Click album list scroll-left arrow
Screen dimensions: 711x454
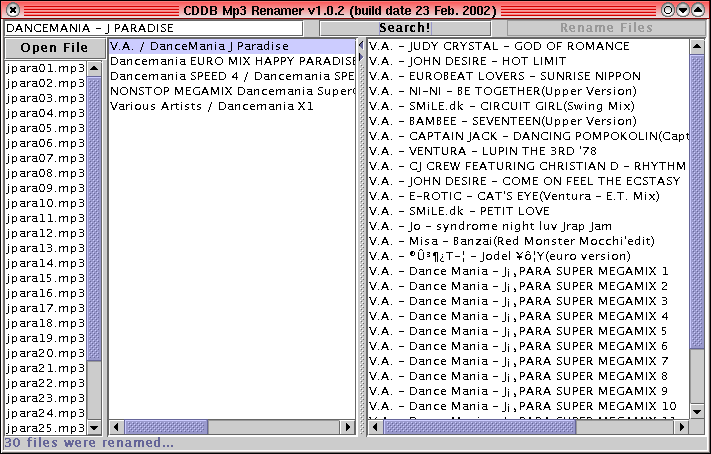(x=117, y=427)
